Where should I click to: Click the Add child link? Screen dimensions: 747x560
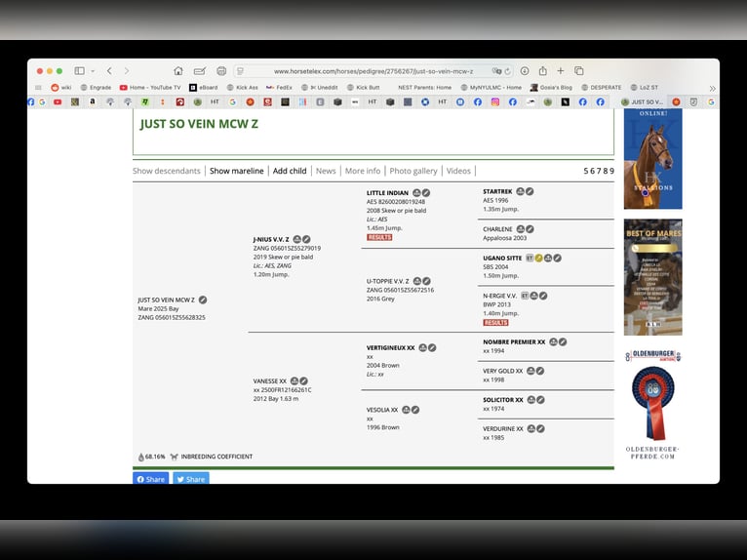[290, 171]
